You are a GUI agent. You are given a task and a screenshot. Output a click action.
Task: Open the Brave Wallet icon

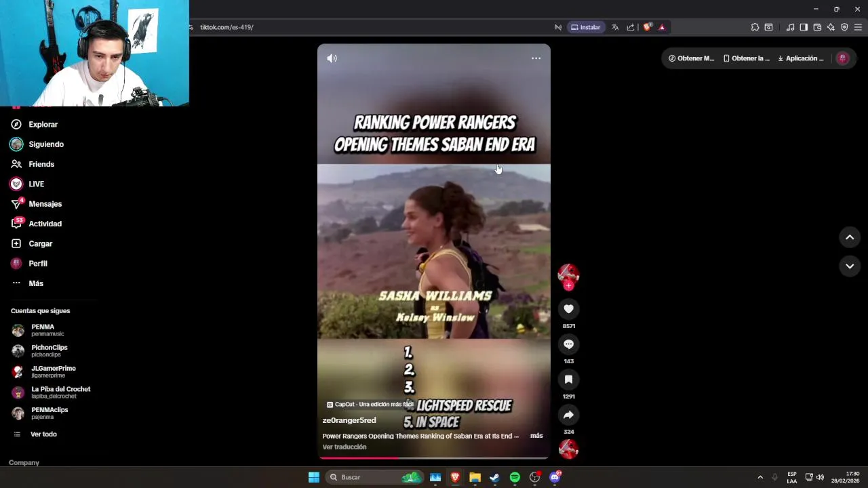pyautogui.click(x=817, y=27)
